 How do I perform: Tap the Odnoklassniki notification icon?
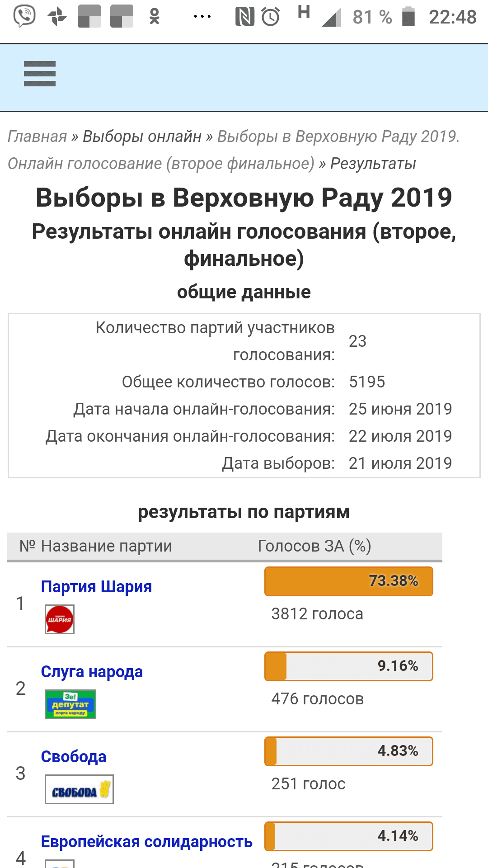(155, 17)
